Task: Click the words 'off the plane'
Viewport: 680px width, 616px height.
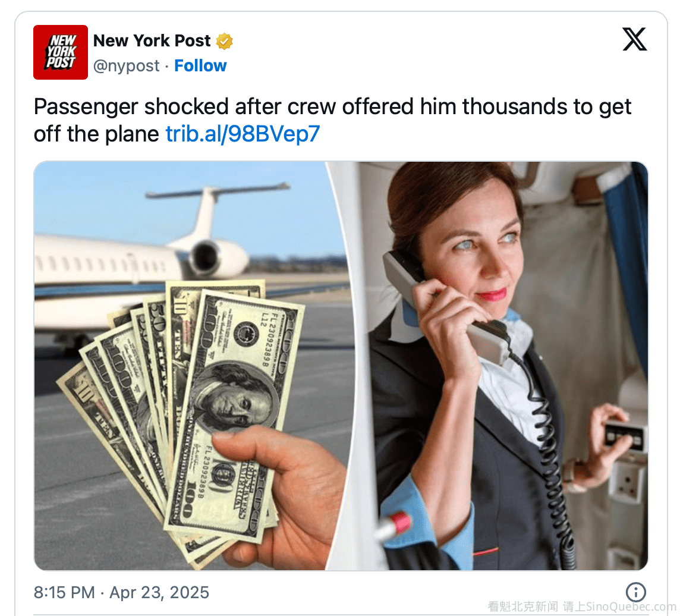Action: coord(96,134)
